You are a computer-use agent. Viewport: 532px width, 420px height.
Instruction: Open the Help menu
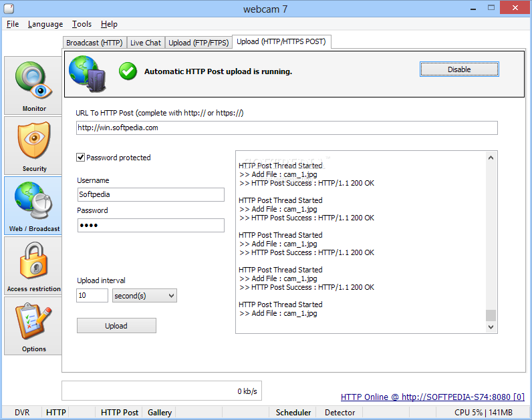(x=109, y=24)
